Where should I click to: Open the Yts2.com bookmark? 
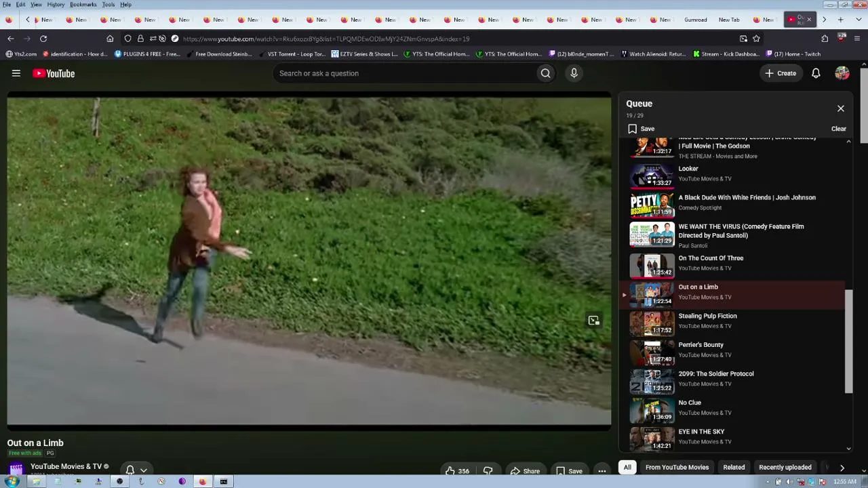click(x=21, y=54)
